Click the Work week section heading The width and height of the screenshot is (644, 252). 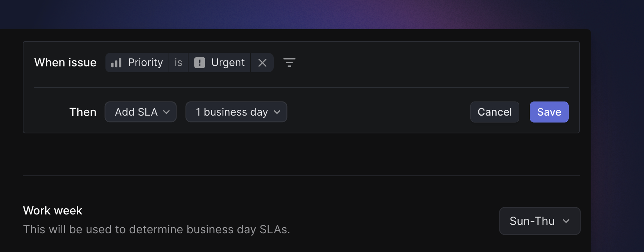pyautogui.click(x=52, y=210)
